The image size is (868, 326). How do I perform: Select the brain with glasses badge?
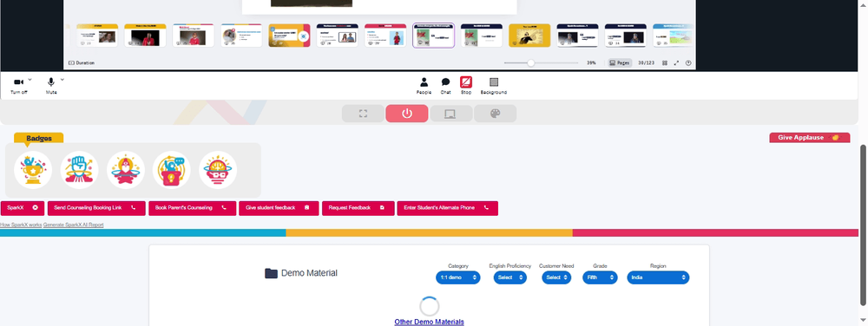pyautogui.click(x=218, y=170)
